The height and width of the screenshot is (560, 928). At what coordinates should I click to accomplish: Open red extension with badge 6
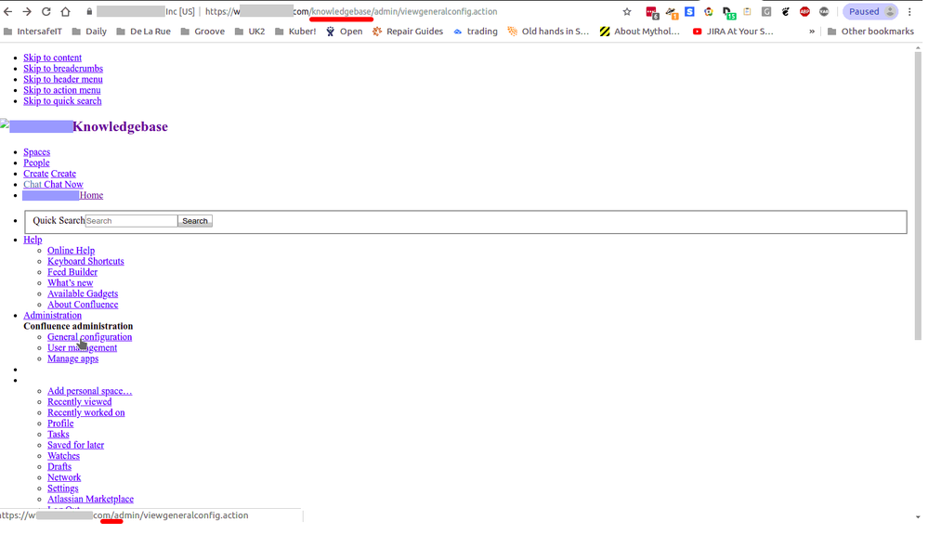click(652, 12)
